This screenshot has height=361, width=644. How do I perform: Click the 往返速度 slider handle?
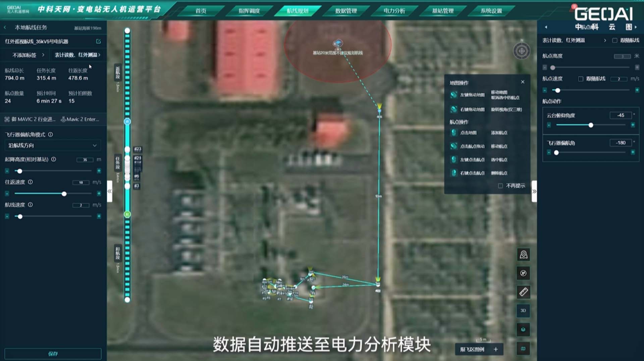coord(64,194)
